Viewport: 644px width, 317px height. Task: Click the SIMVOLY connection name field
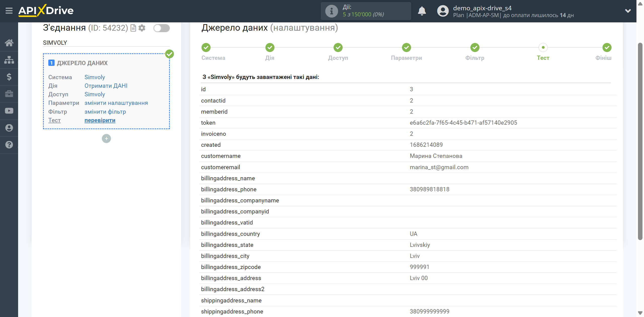click(106, 43)
